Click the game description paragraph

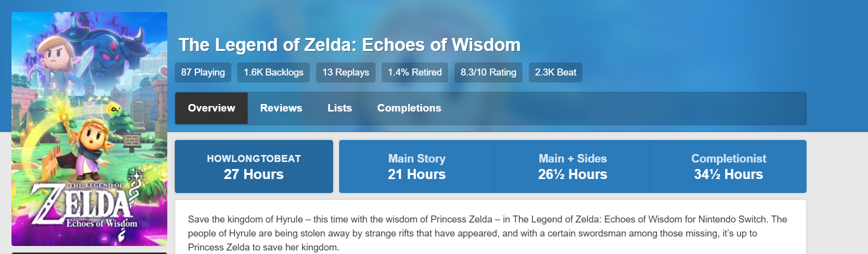(487, 233)
